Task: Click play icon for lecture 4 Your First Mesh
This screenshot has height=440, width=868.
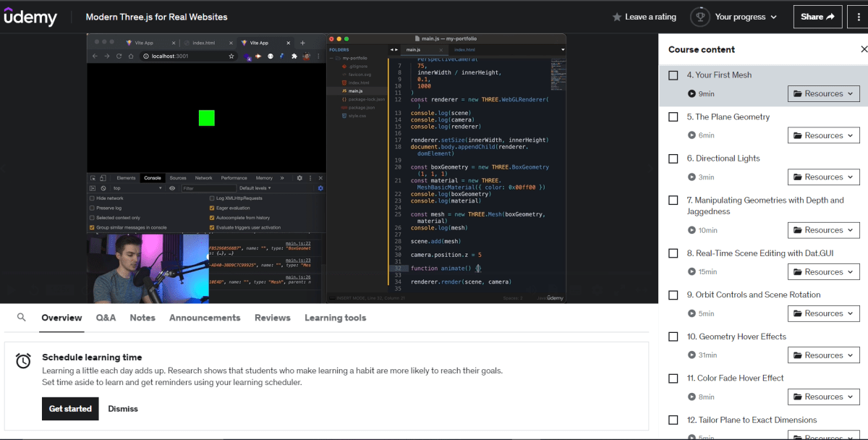Action: click(692, 93)
